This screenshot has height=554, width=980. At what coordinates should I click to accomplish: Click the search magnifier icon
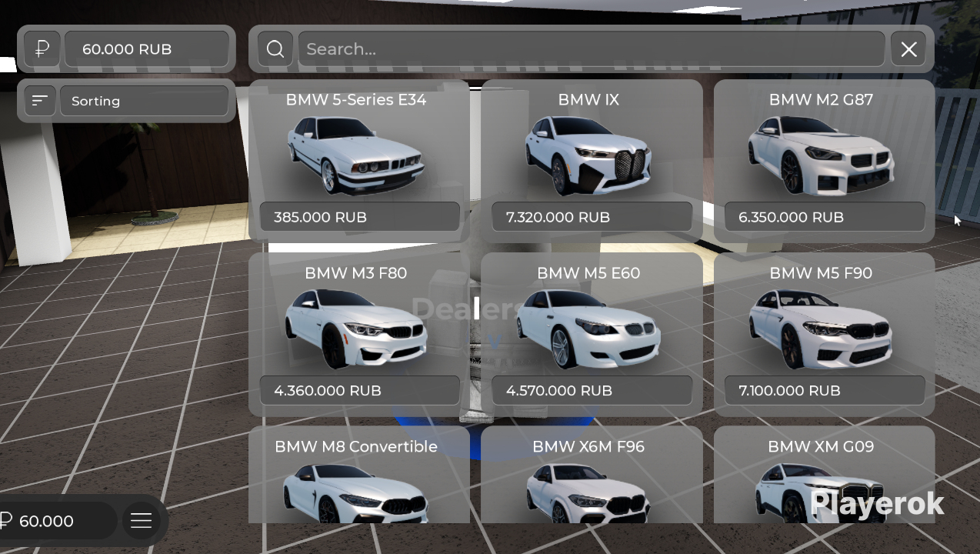pos(275,49)
